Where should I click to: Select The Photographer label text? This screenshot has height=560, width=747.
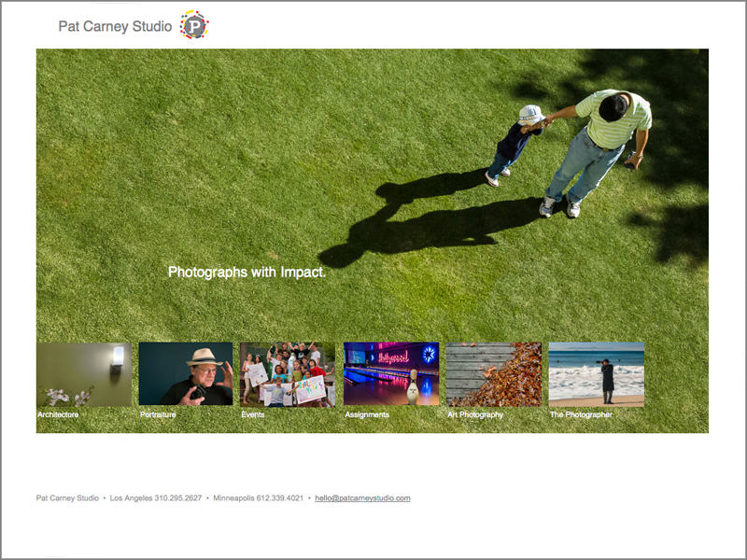[x=581, y=414]
